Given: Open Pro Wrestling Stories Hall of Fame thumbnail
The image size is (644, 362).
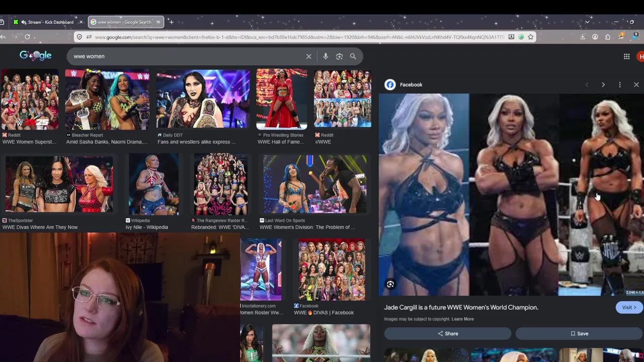Looking at the screenshot, I should click(x=282, y=100).
